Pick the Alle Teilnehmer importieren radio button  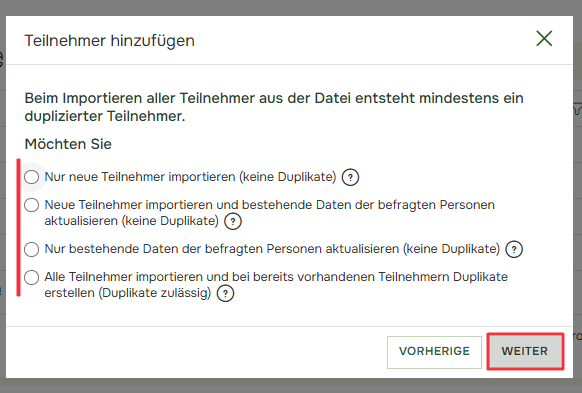pos(32,277)
